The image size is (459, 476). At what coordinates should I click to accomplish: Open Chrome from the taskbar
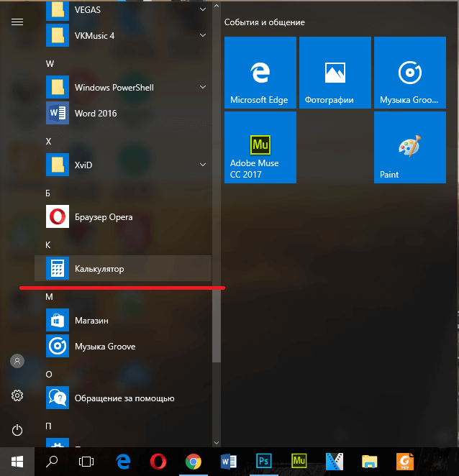click(194, 462)
